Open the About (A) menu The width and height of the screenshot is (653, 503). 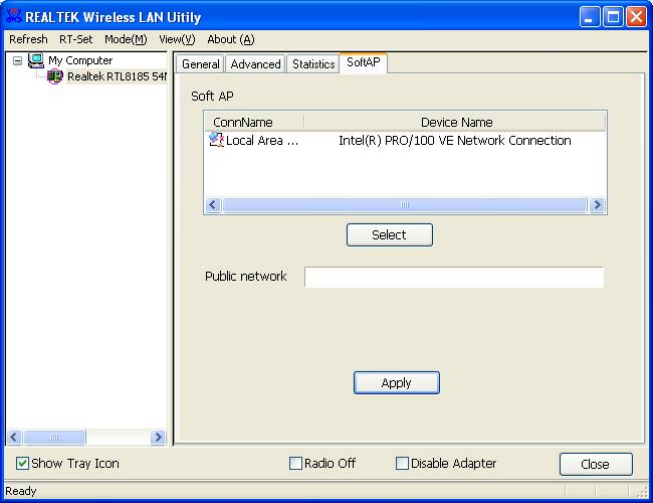tap(231, 39)
